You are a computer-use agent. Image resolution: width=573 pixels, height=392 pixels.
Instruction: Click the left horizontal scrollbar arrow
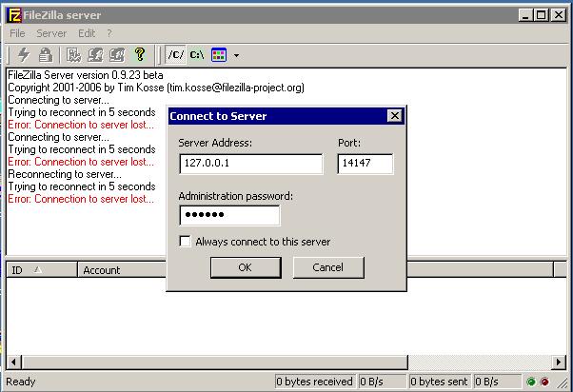[x=13, y=363]
